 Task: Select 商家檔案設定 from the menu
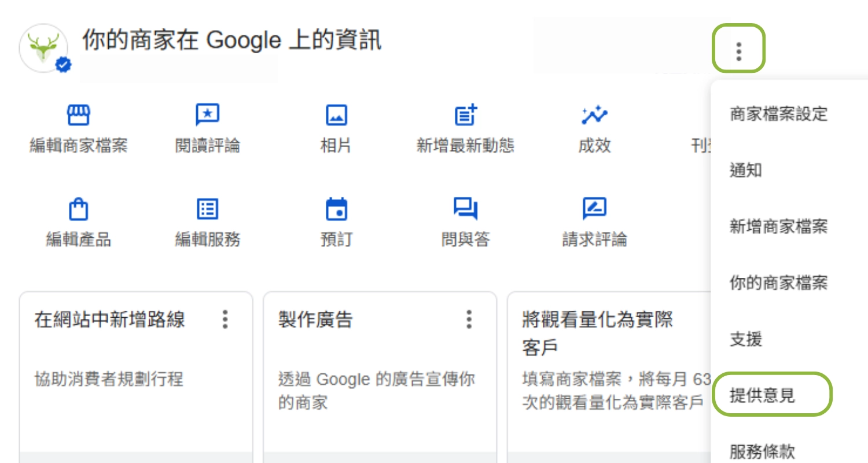point(778,114)
